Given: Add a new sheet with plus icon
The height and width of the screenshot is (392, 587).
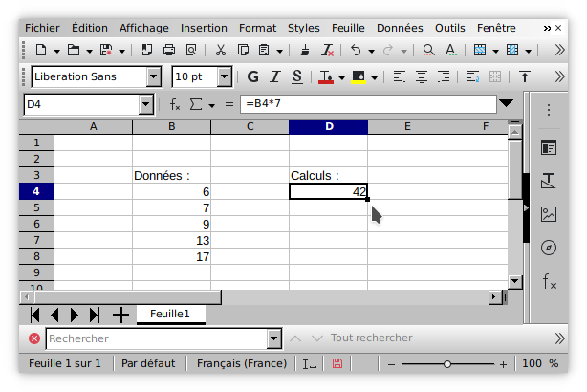Looking at the screenshot, I should click(120, 315).
